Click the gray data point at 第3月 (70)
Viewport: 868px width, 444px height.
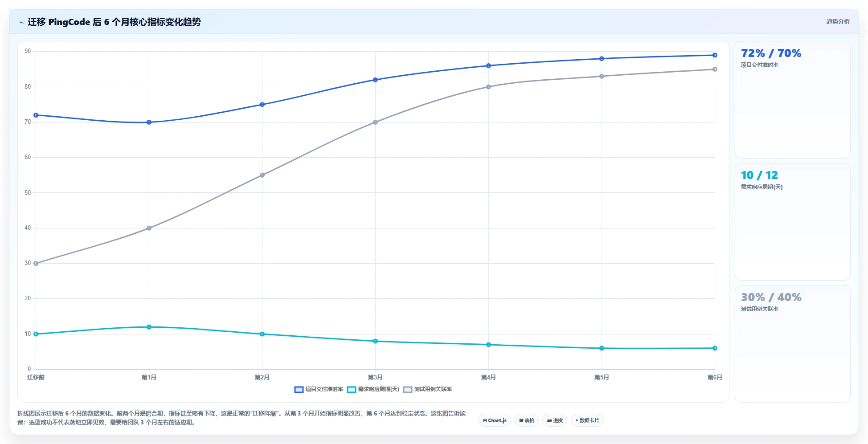coord(376,122)
